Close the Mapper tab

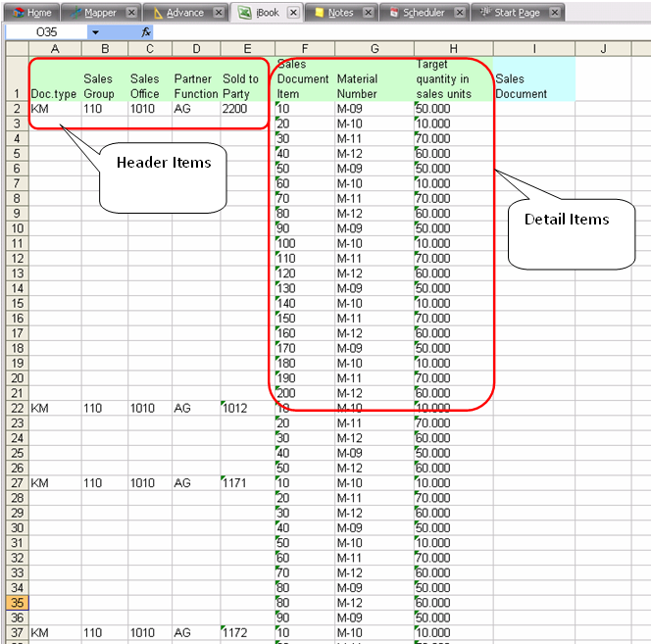pos(131,13)
